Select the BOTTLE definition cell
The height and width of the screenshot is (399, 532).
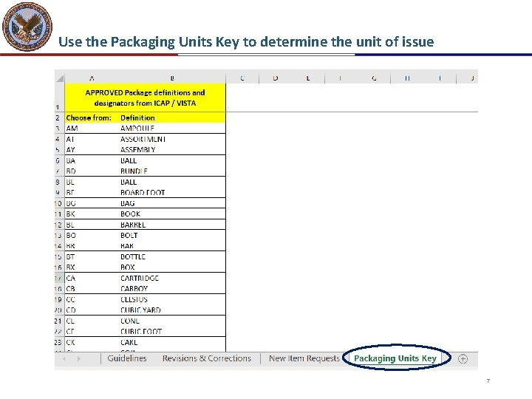172,256
